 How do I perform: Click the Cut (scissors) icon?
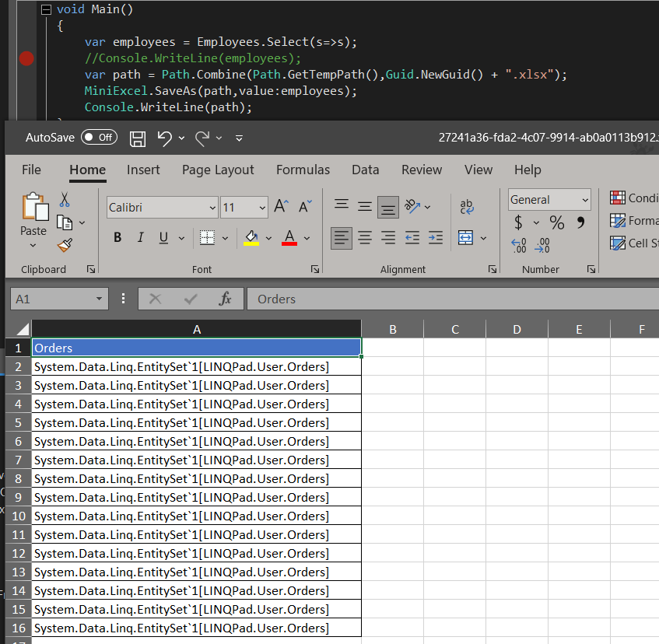[65, 200]
